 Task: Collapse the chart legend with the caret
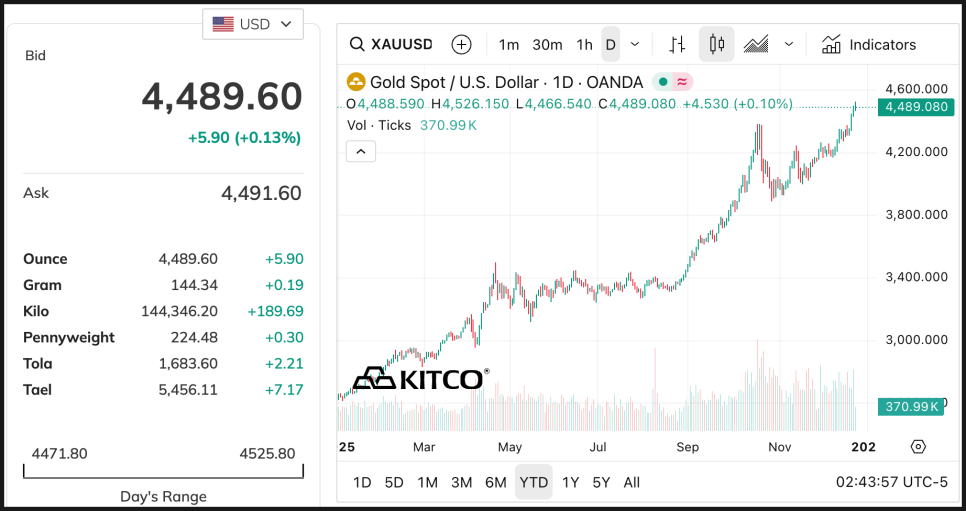pyautogui.click(x=361, y=151)
